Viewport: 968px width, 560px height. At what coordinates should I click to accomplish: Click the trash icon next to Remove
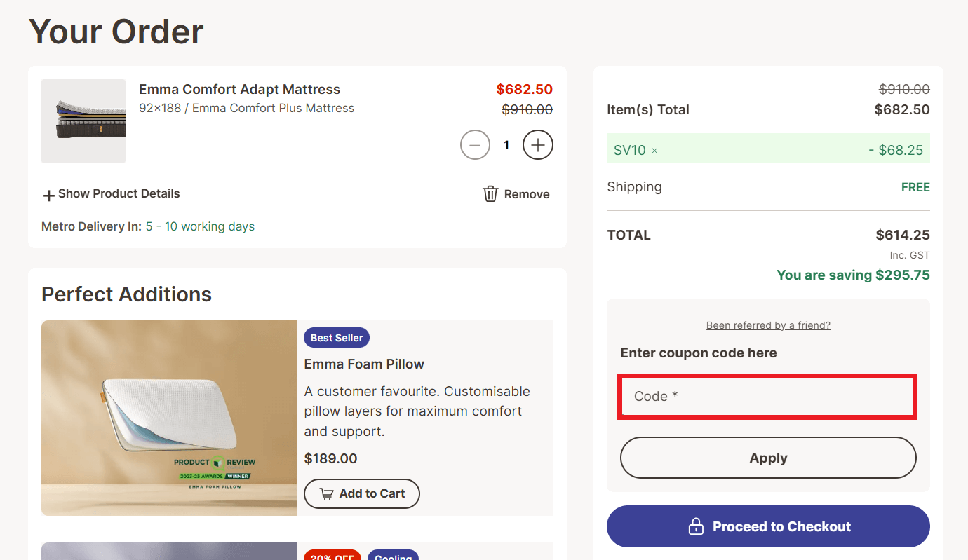[x=490, y=193]
